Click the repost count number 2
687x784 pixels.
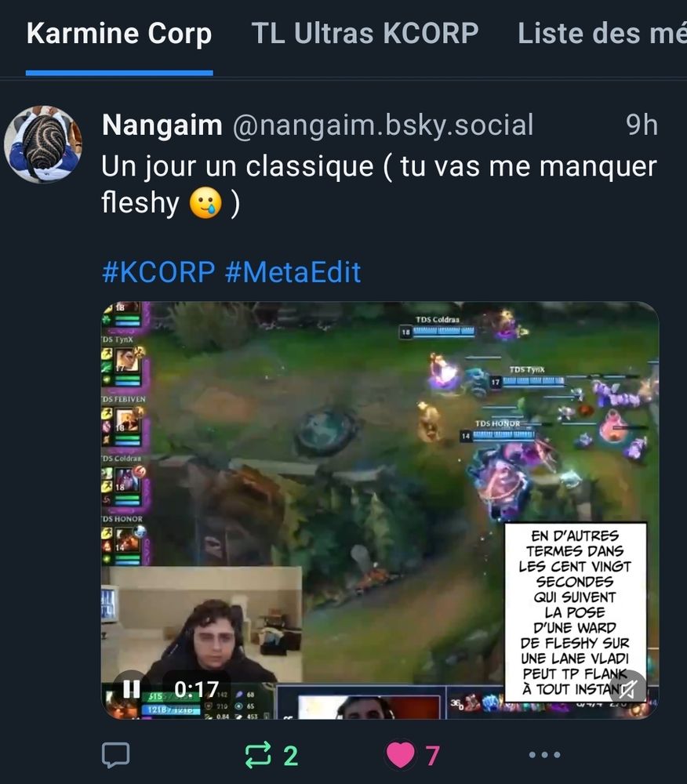tap(291, 756)
